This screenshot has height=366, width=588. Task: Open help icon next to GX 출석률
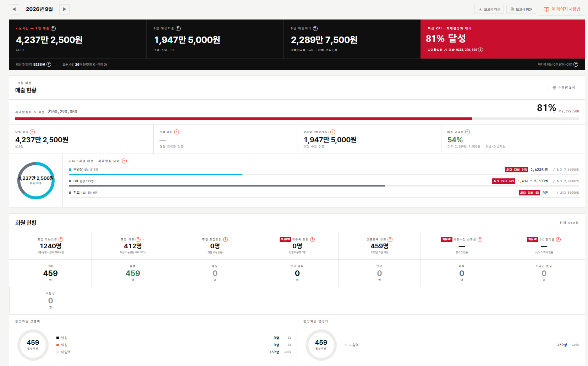pos(558,239)
